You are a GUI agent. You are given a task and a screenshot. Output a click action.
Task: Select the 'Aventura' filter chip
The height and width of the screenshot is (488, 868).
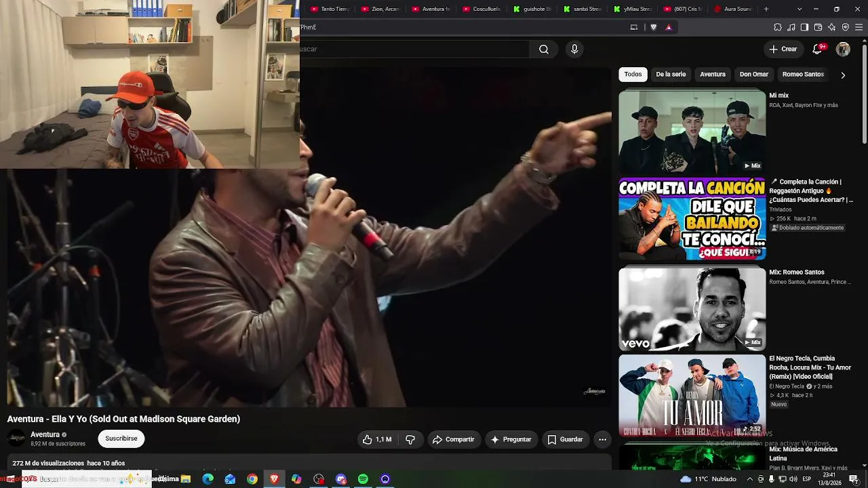point(713,75)
